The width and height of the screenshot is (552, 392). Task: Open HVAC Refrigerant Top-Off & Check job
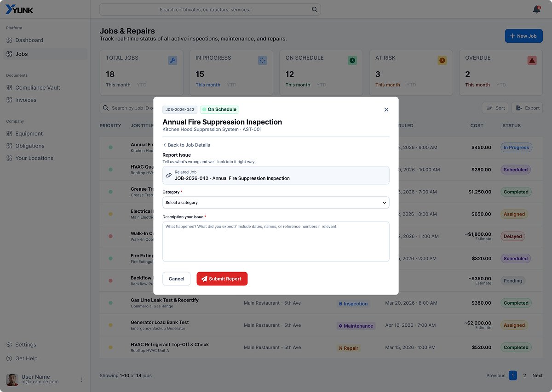[170, 344]
